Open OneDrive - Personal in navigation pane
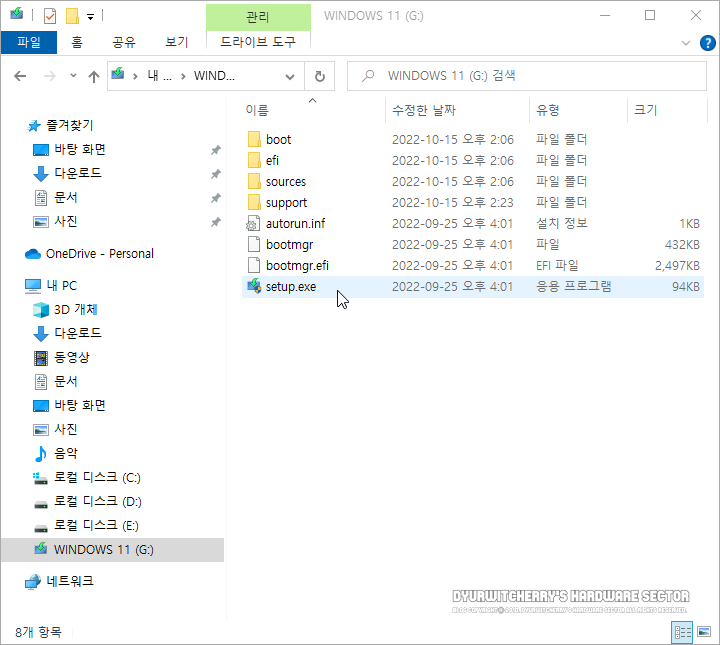Viewport: 720px width, 645px height. (x=99, y=254)
